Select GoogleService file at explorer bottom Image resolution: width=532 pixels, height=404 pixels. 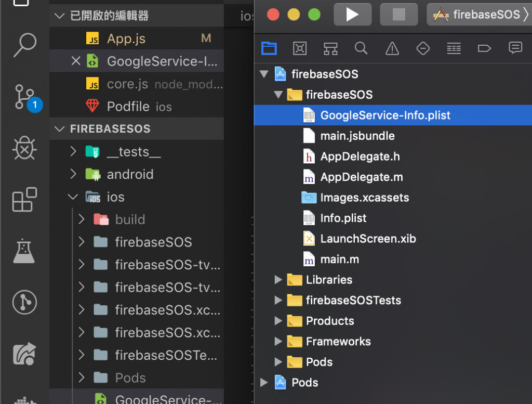[x=137, y=397]
